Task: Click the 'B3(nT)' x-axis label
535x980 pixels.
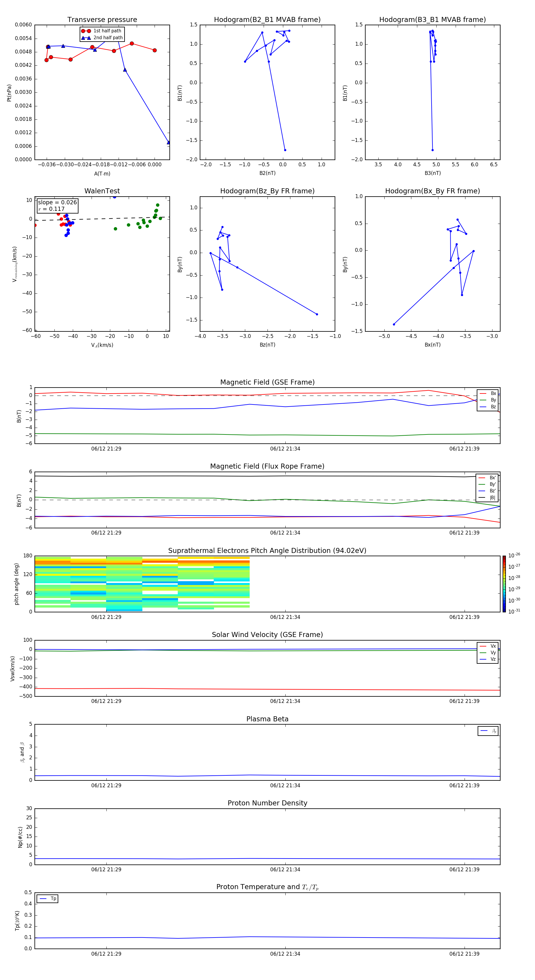Action: pyautogui.click(x=432, y=173)
